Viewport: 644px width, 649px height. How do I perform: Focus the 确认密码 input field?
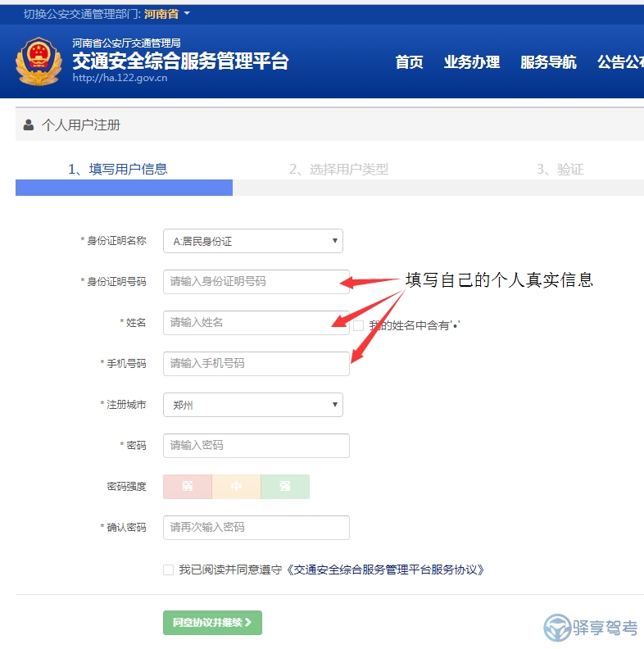coord(256,528)
